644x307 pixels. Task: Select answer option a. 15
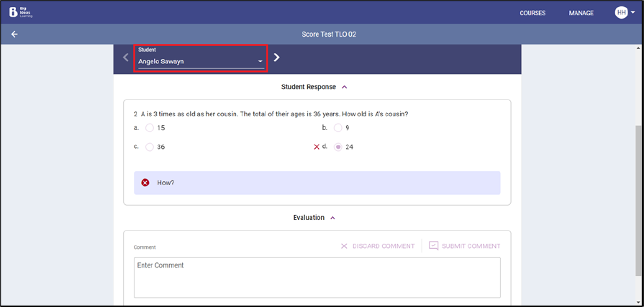pos(150,128)
